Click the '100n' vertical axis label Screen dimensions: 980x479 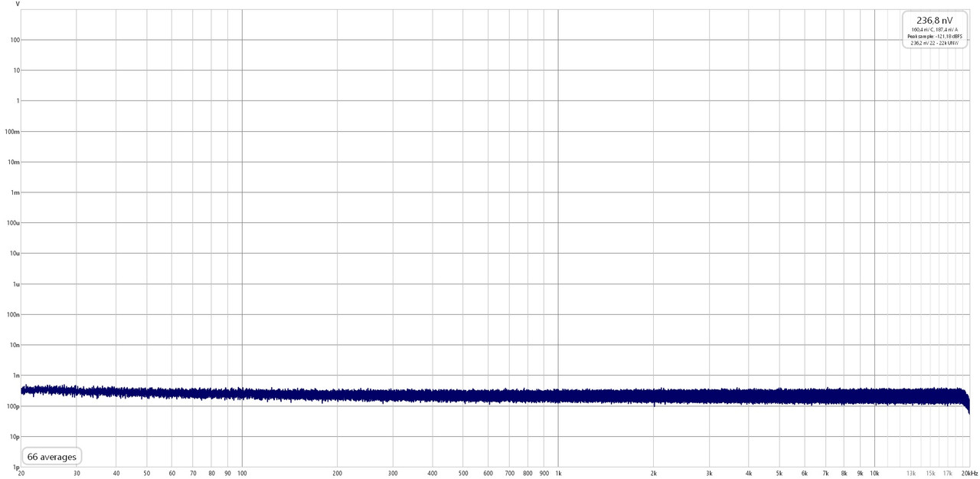12,314
